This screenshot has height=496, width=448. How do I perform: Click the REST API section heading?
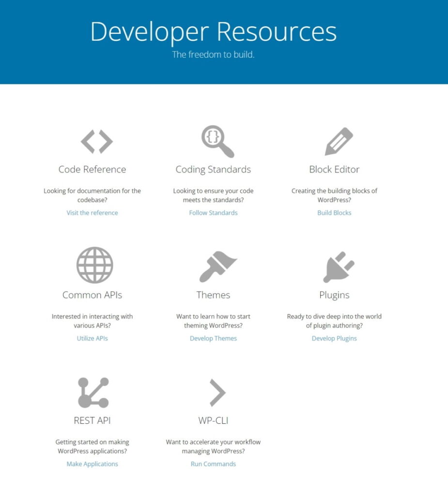pos(92,420)
